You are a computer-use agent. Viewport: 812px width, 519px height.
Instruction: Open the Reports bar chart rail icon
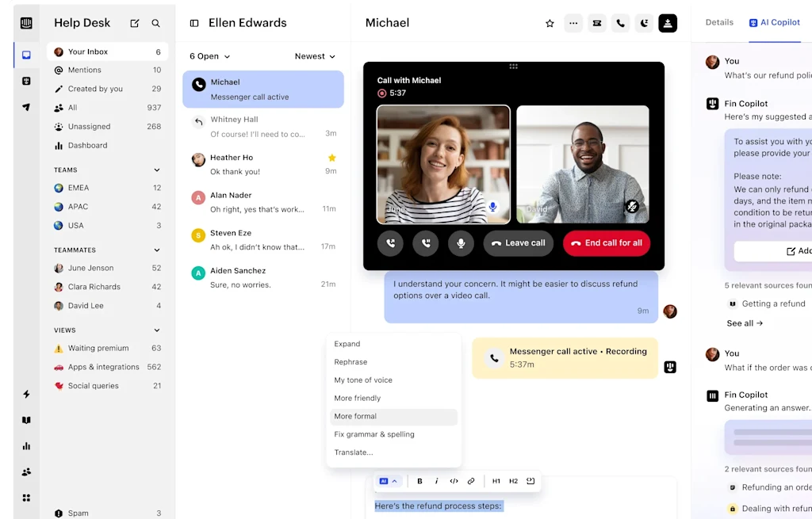coord(26,446)
